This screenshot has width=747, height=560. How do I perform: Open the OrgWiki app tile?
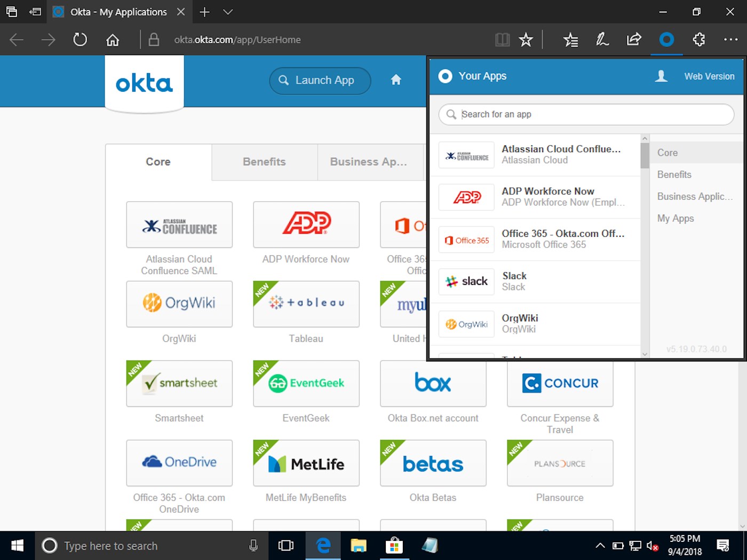(x=179, y=304)
